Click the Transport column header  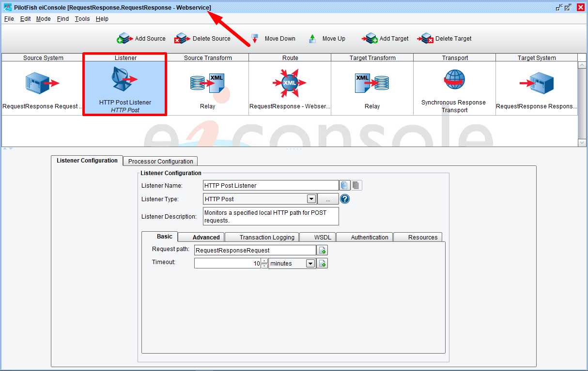[455, 58]
